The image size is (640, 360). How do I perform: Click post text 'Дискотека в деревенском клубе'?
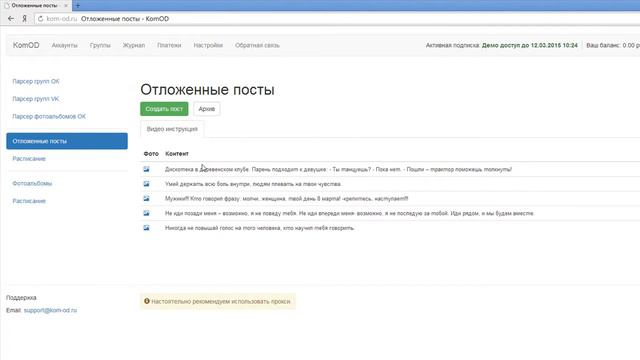pos(338,169)
